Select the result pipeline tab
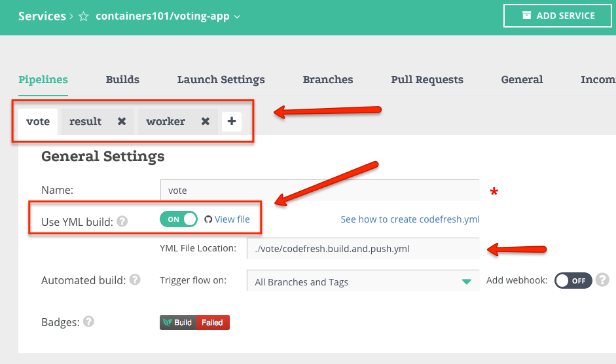Screen dimensions: 616x364 coord(86,122)
